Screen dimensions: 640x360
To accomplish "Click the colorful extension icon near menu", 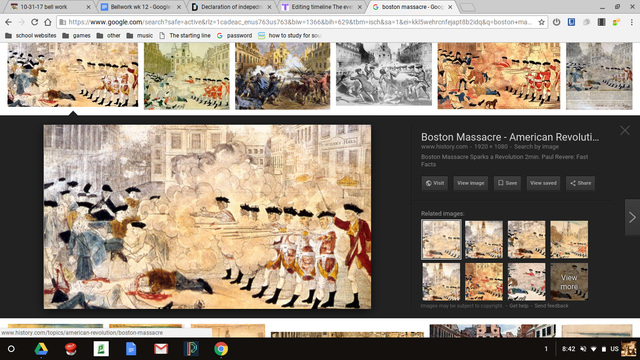I will (x=616, y=22).
